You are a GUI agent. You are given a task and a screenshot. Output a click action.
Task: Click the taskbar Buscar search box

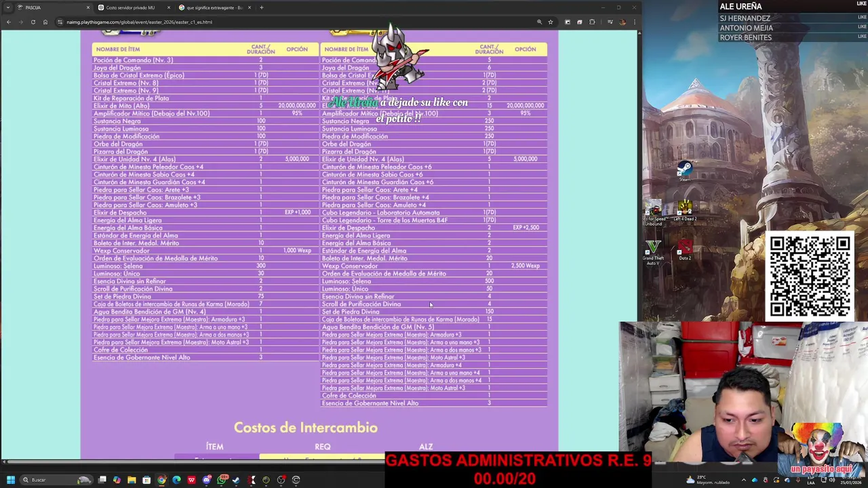56,480
